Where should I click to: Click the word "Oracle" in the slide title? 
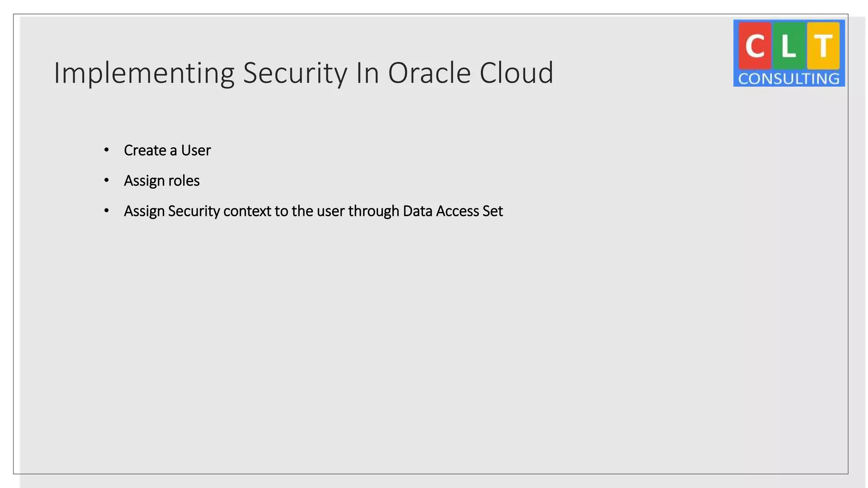(429, 73)
